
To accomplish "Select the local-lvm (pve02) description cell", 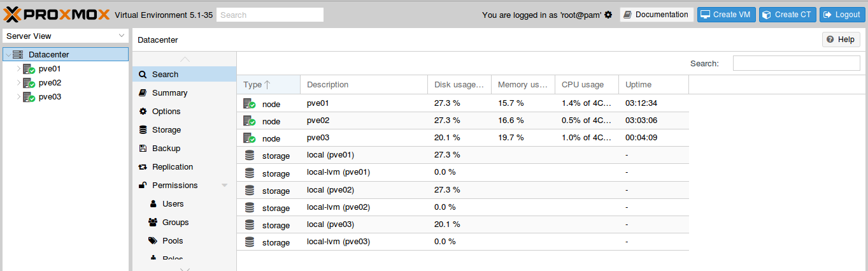I will (x=364, y=207).
